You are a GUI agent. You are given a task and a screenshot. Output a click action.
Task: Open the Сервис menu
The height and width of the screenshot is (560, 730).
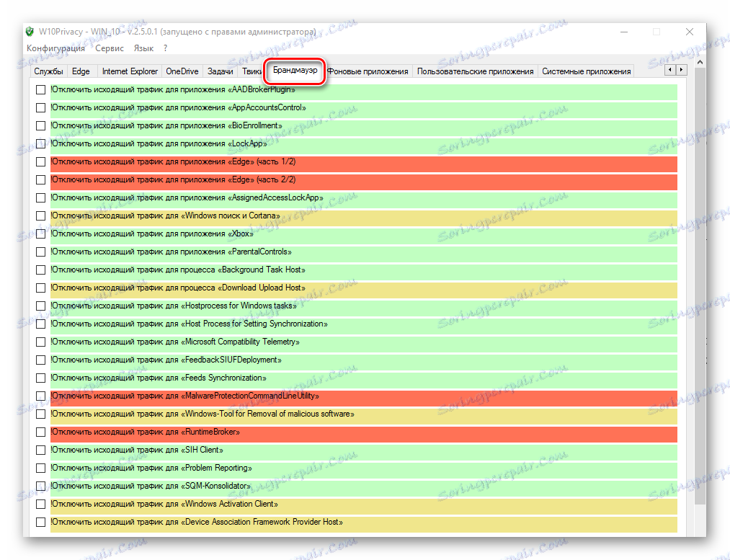point(110,48)
